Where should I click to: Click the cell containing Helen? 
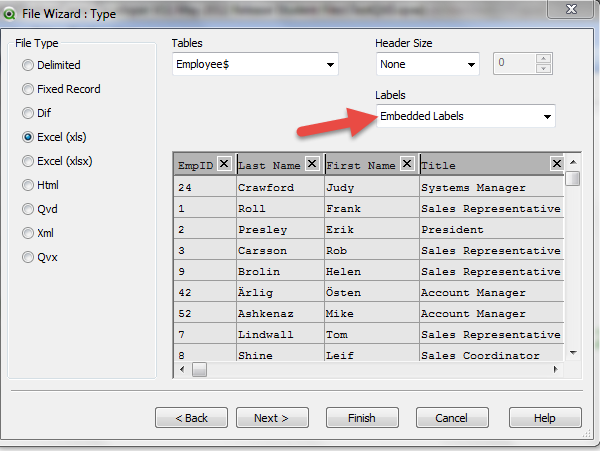pos(372,271)
